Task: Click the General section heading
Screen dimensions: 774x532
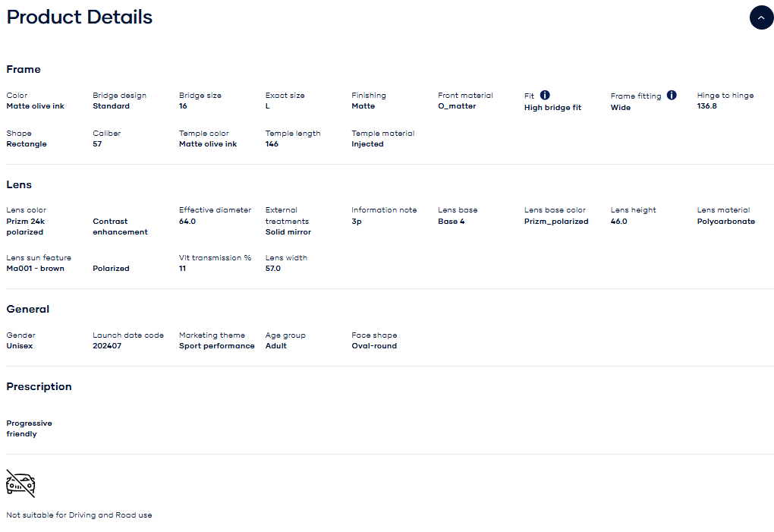Action: click(x=28, y=309)
